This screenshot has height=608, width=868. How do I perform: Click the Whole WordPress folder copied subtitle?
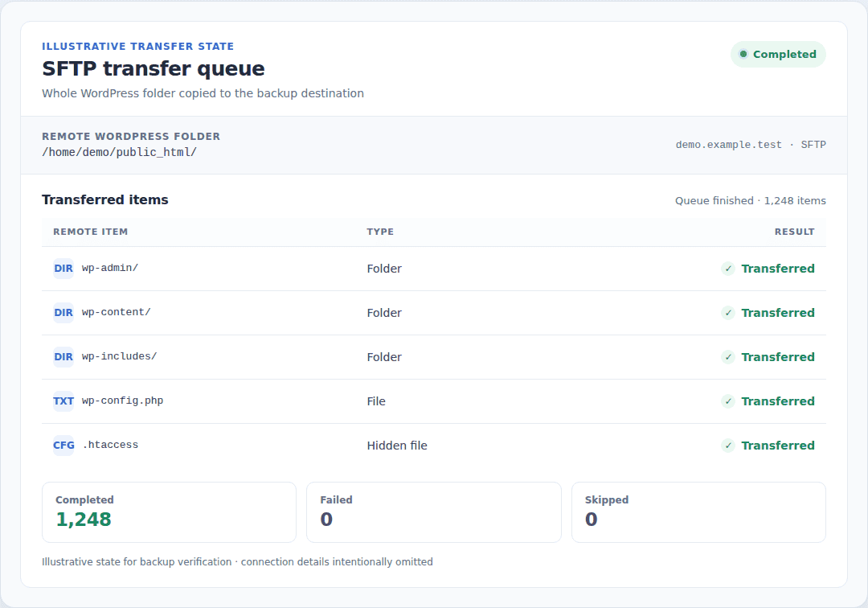click(203, 93)
